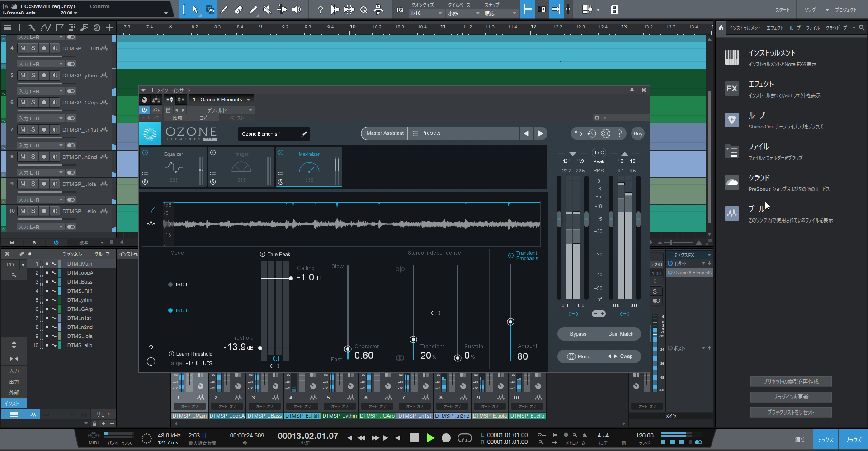Viewport: 868px width, 451px height.
Task: Select the Mute tool
Action: click(x=267, y=9)
